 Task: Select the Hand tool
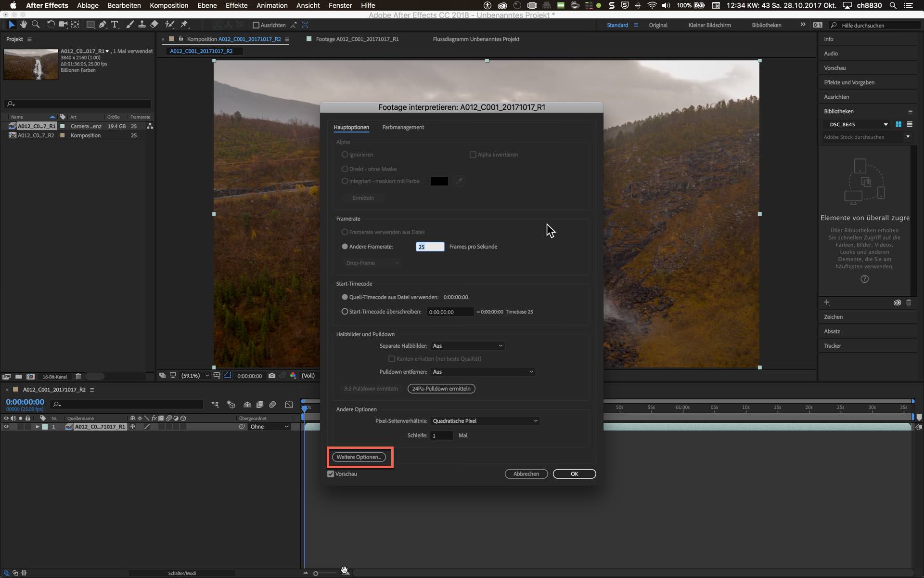(24, 25)
